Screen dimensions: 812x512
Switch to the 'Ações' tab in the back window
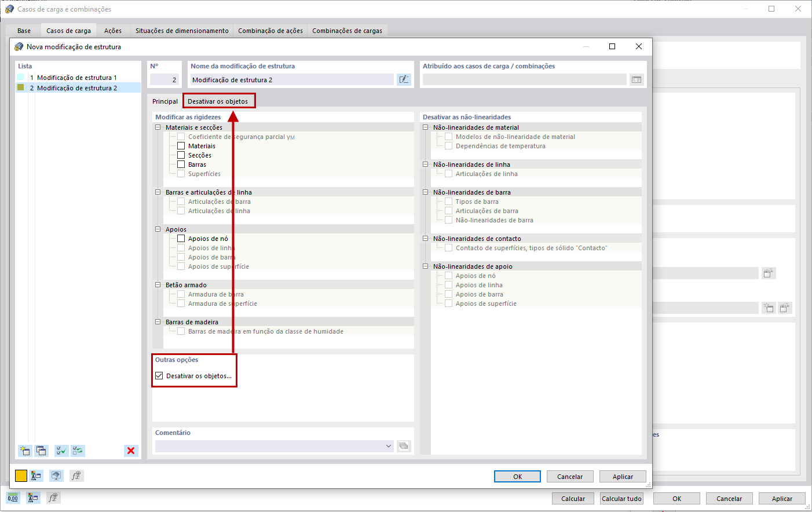(x=113, y=31)
